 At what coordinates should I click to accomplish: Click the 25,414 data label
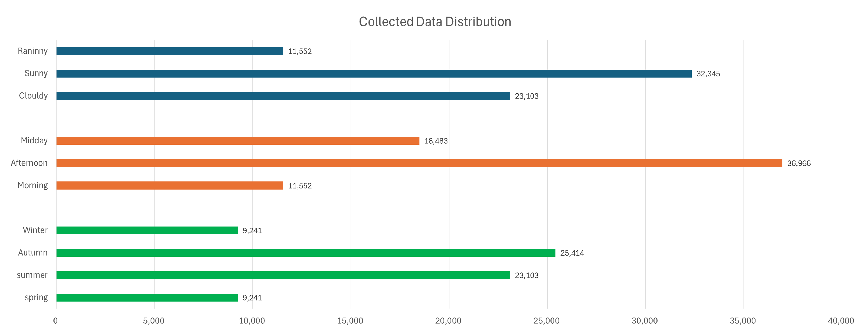point(572,253)
